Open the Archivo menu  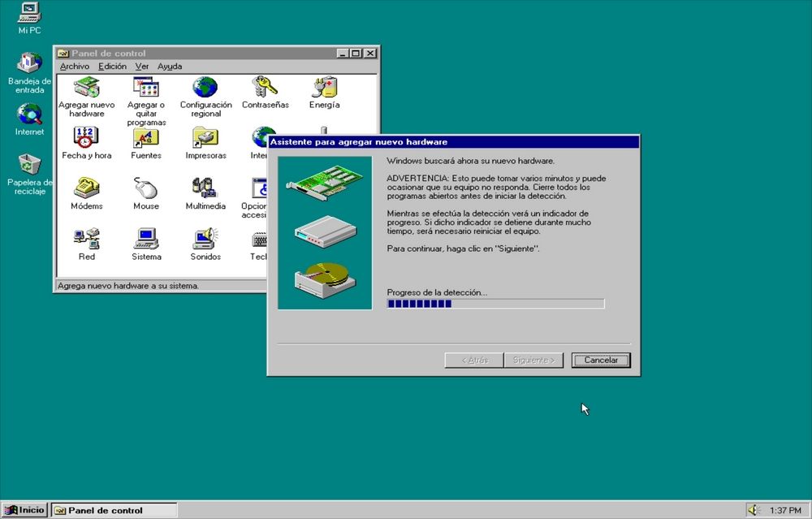pyautogui.click(x=74, y=66)
